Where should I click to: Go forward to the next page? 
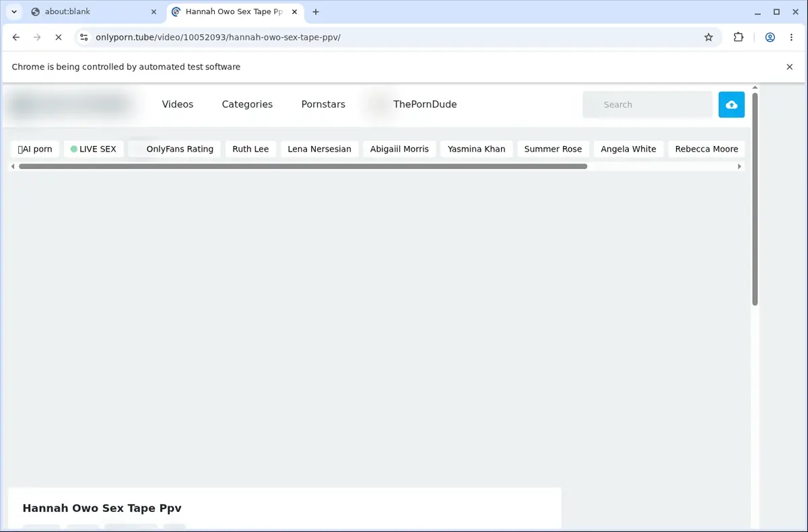(37, 38)
